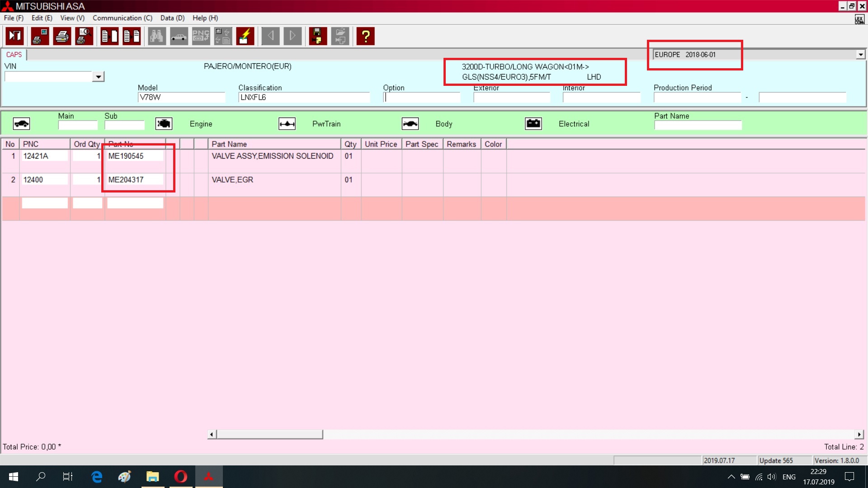Select the CAPS tab
The image size is (868, 488).
pos(14,55)
